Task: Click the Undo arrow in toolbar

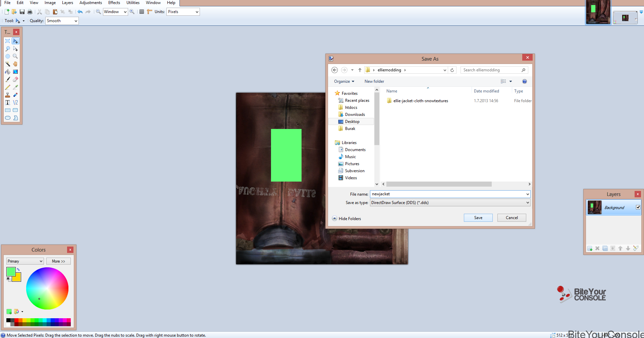Action: (x=80, y=12)
